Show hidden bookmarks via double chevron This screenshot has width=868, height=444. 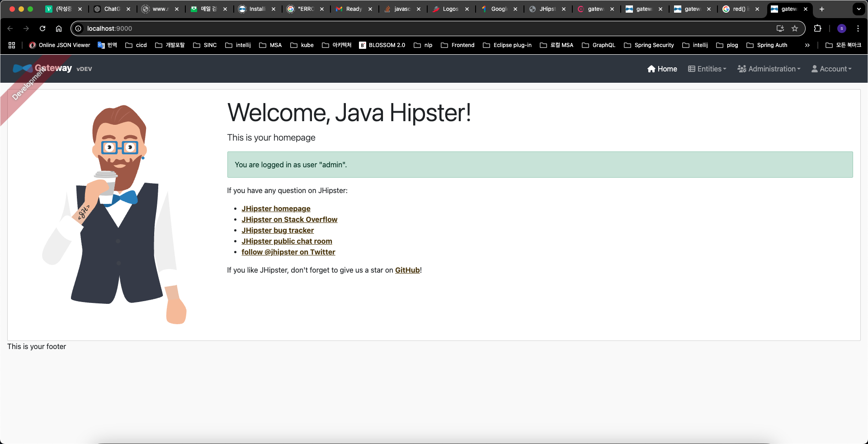(x=807, y=45)
